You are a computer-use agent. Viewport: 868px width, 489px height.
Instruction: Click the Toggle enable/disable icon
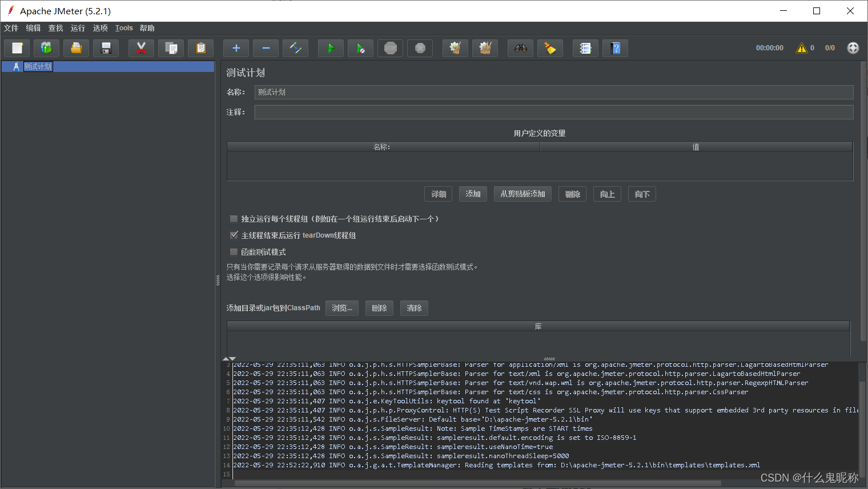pyautogui.click(x=295, y=49)
